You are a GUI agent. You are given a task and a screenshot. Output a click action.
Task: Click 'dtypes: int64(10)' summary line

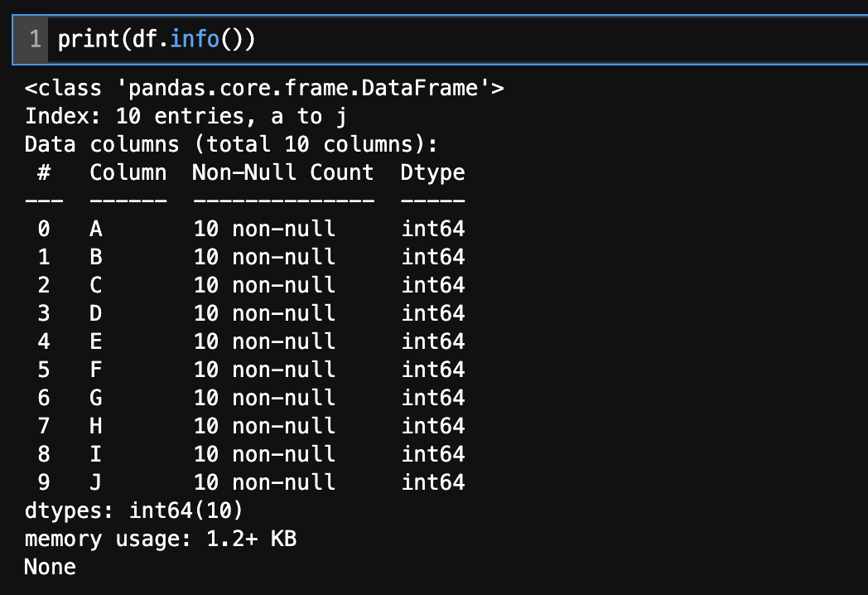tap(133, 510)
